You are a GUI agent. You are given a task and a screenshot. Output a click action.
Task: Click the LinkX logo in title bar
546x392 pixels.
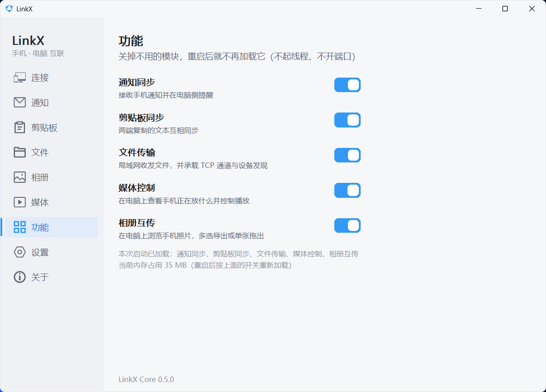9,9
